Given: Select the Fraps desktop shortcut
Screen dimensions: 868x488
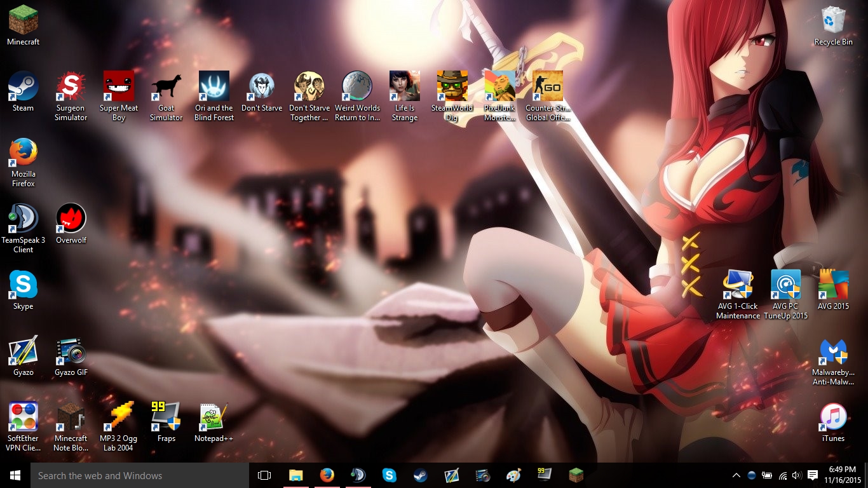Looking at the screenshot, I should coord(166,422).
